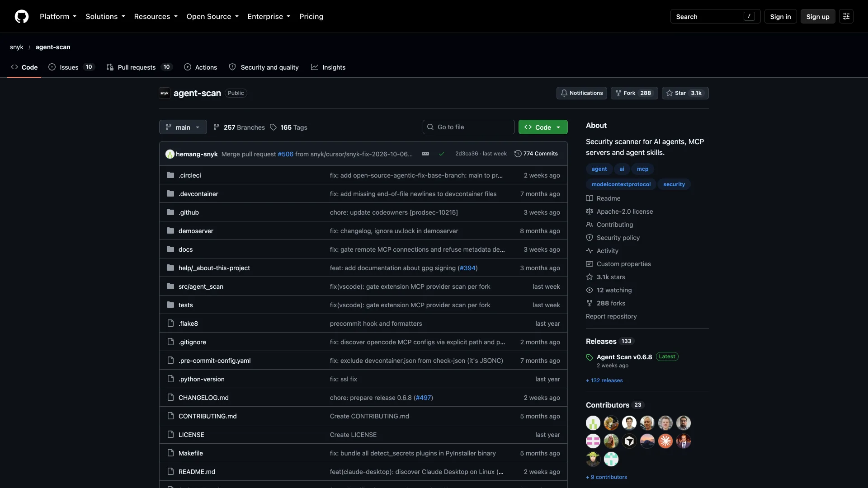The height and width of the screenshot is (488, 868).
Task: Click the first contributor avatar
Action: point(593,423)
